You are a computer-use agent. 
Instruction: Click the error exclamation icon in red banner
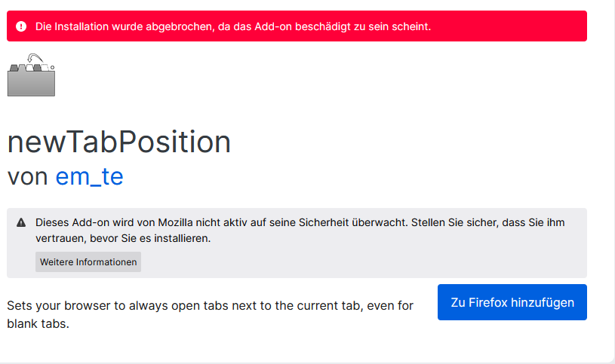pos(21,26)
